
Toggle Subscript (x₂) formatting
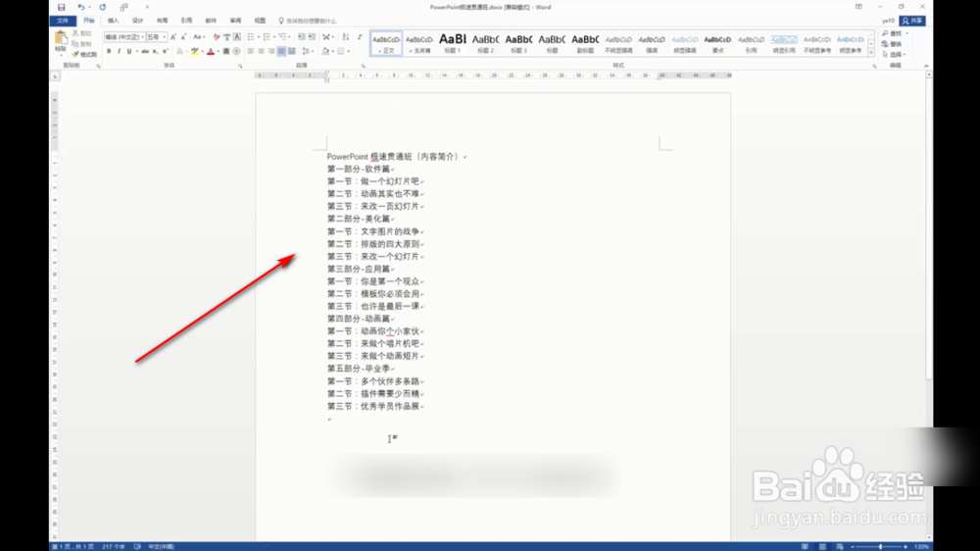pyautogui.click(x=155, y=51)
